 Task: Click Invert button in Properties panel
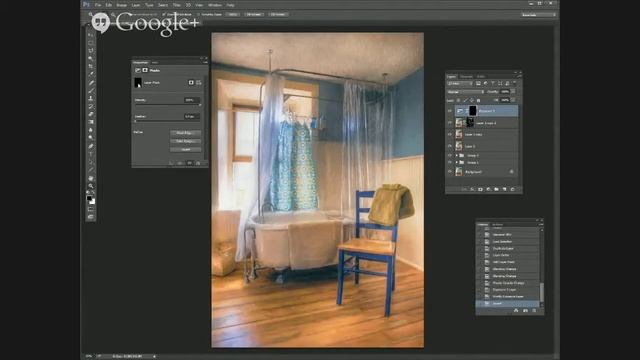(x=185, y=149)
